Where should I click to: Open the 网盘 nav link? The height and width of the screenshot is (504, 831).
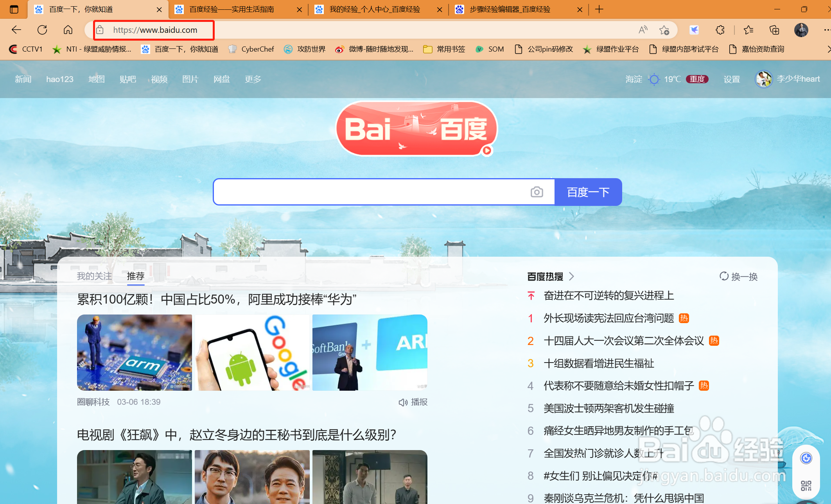coord(222,79)
